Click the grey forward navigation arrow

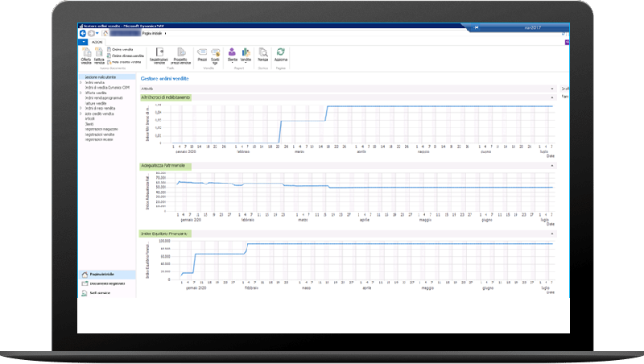[x=91, y=33]
